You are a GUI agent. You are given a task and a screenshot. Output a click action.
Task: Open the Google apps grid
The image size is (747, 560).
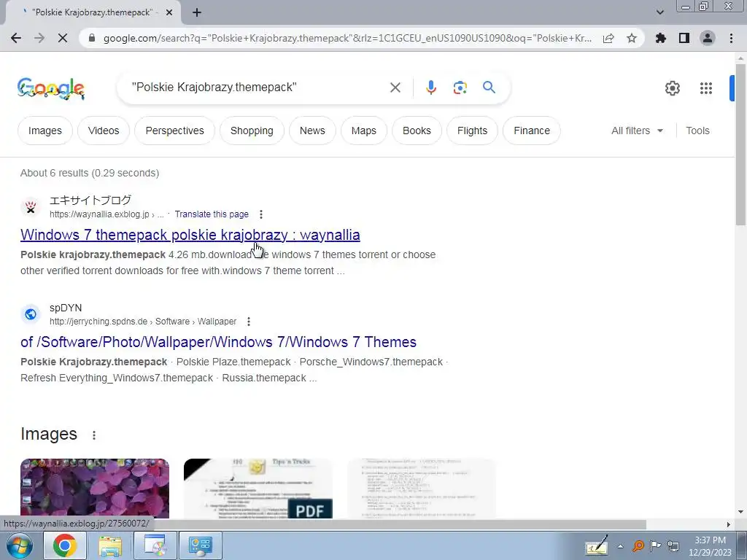(706, 88)
